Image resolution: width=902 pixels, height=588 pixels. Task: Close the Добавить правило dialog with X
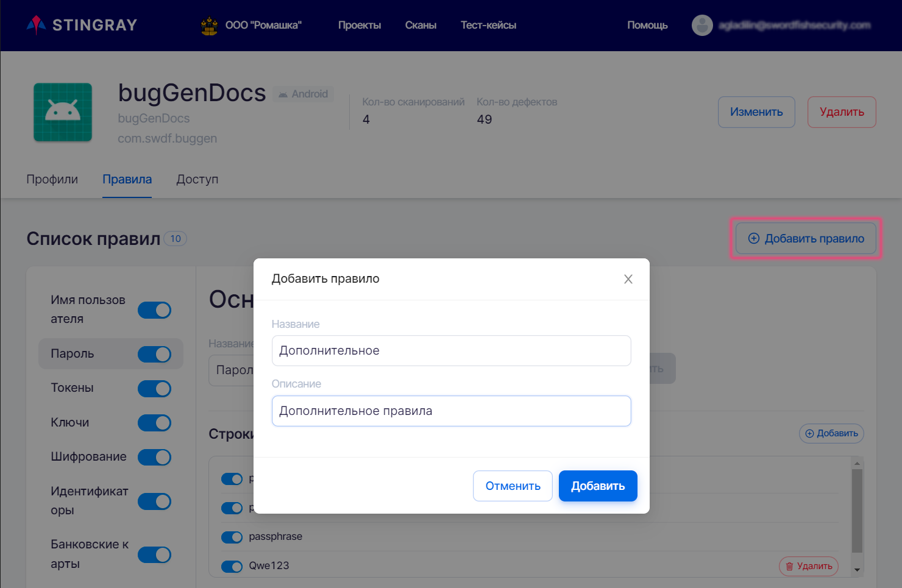pos(628,279)
